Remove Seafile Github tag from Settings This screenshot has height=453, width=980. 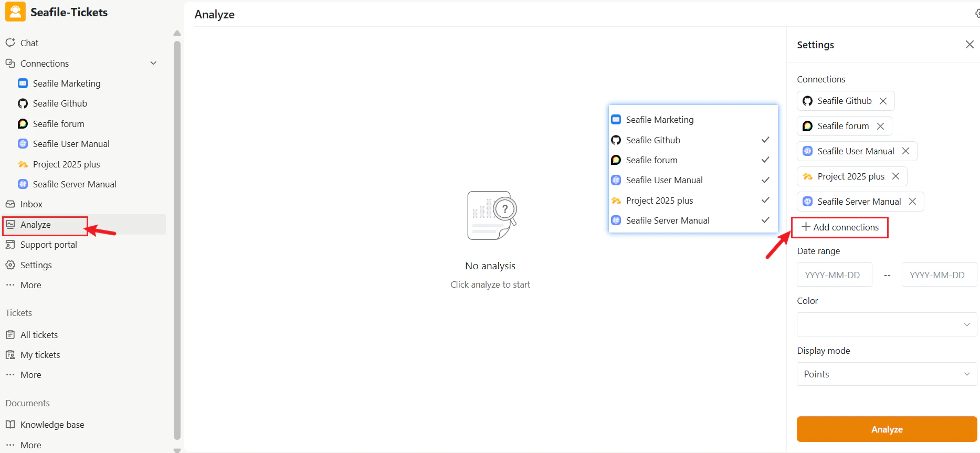point(883,101)
